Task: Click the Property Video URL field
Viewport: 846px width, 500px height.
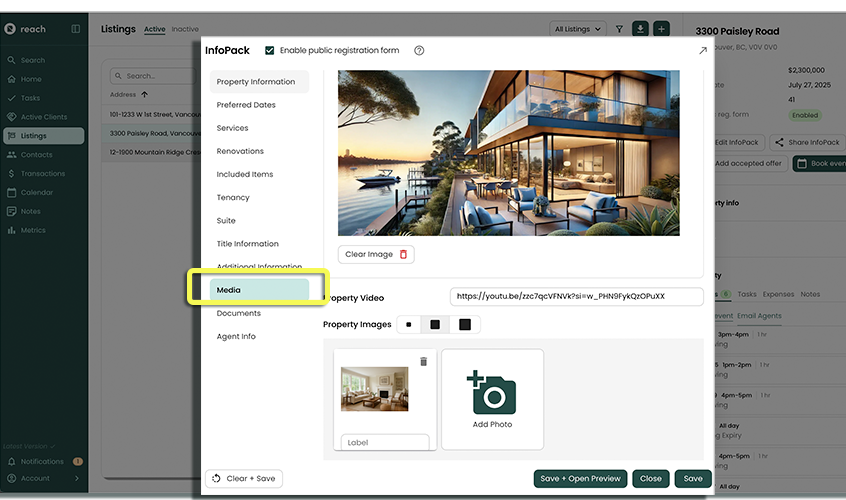Action: click(x=576, y=297)
